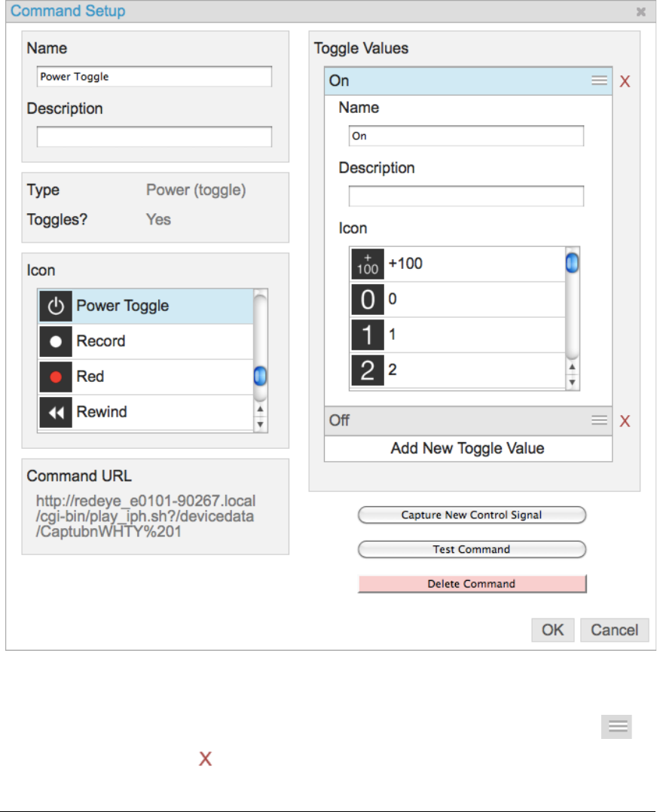
Task: Click up arrow of toggle icon list scrollbar
Action: (572, 367)
